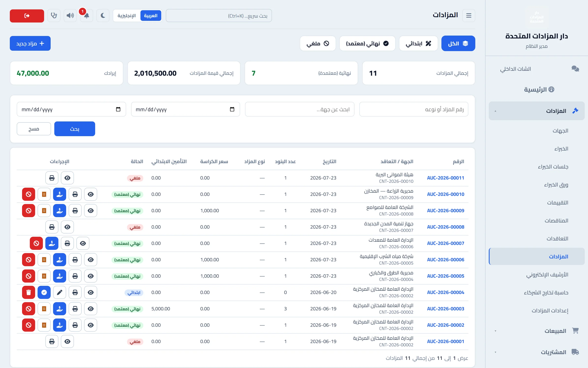
Task: Expand the المبيعات sidebar section
Action: pyautogui.click(x=537, y=331)
